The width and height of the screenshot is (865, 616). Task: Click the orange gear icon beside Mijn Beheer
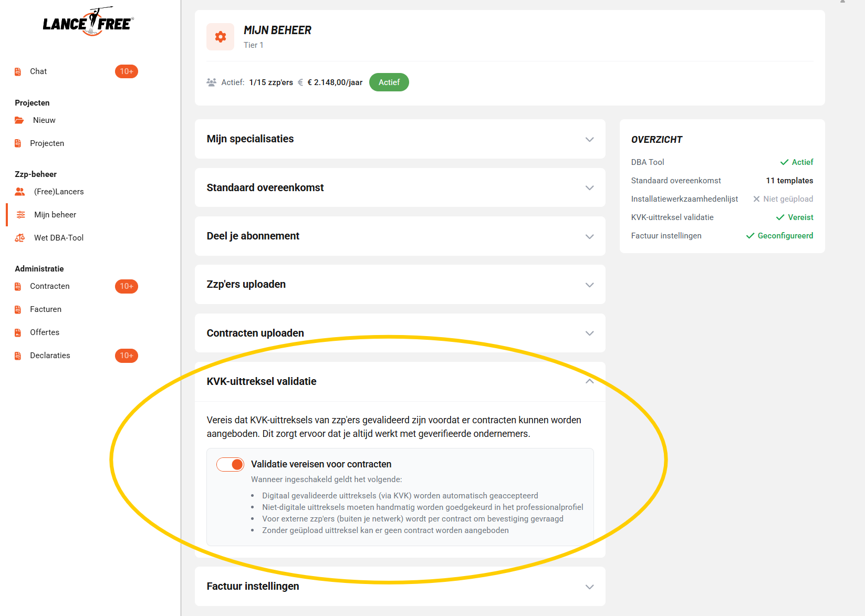[221, 37]
